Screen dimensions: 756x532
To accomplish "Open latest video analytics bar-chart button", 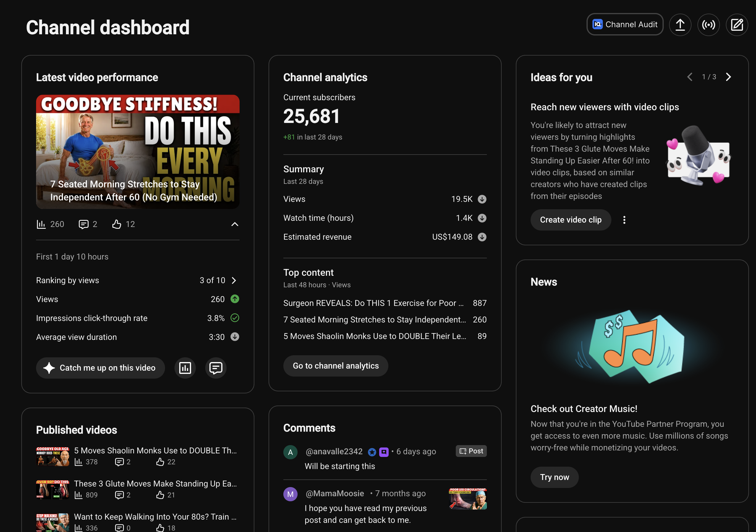I will pos(185,368).
